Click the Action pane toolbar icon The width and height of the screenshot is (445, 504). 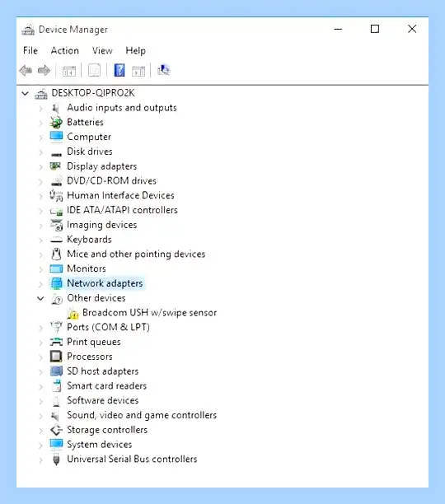coord(138,71)
